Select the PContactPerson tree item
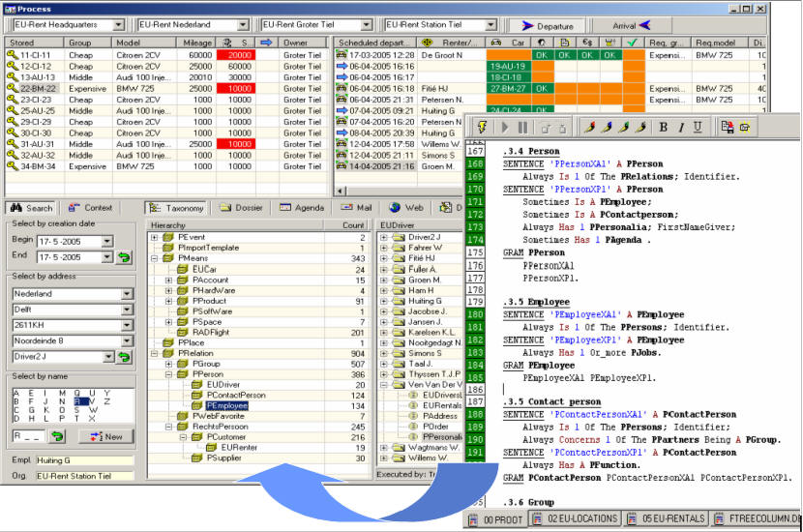 pyautogui.click(x=236, y=395)
